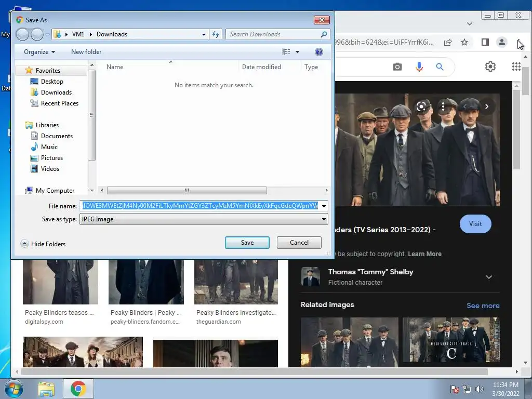Select Favorites in the navigation pane
532x399 pixels.
(48, 71)
